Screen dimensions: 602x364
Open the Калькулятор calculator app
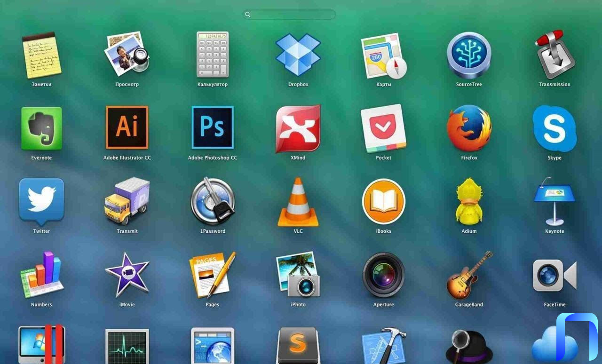coord(213,55)
